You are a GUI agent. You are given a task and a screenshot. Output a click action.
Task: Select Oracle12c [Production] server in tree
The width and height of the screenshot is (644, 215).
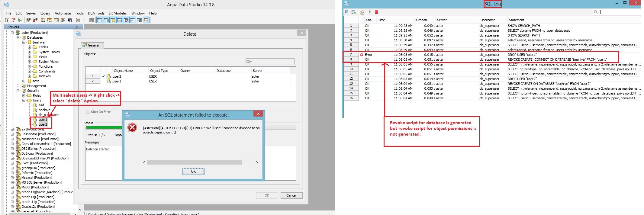coord(38,207)
